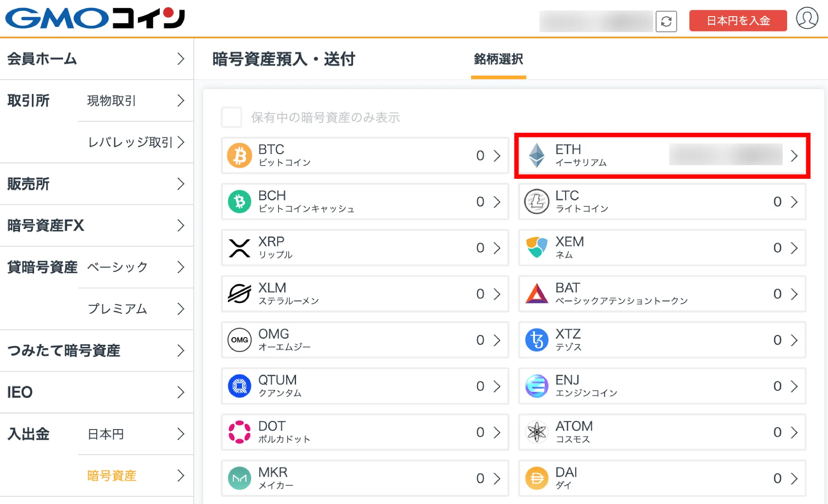This screenshot has width=828, height=504.
Task: Click the blurred balance field in header
Action: pyautogui.click(x=596, y=21)
